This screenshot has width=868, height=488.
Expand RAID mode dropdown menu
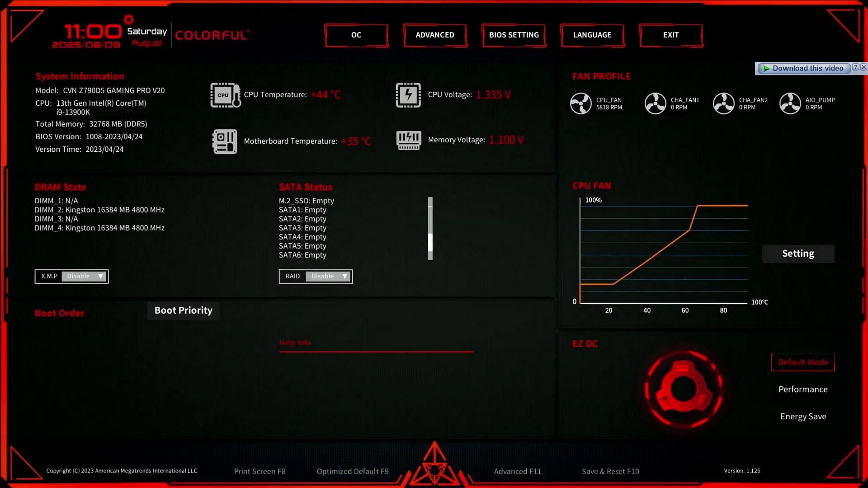(x=344, y=276)
